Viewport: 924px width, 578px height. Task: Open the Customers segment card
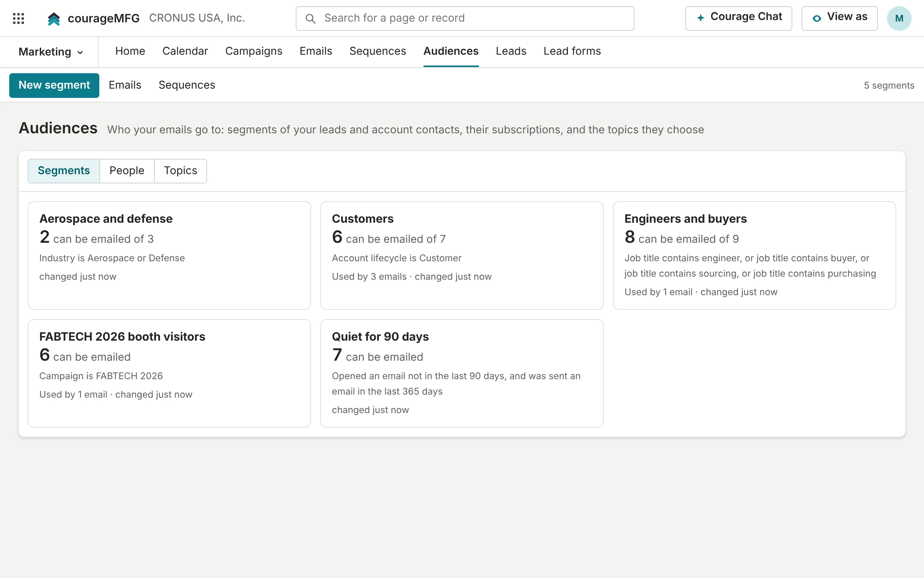click(x=462, y=255)
